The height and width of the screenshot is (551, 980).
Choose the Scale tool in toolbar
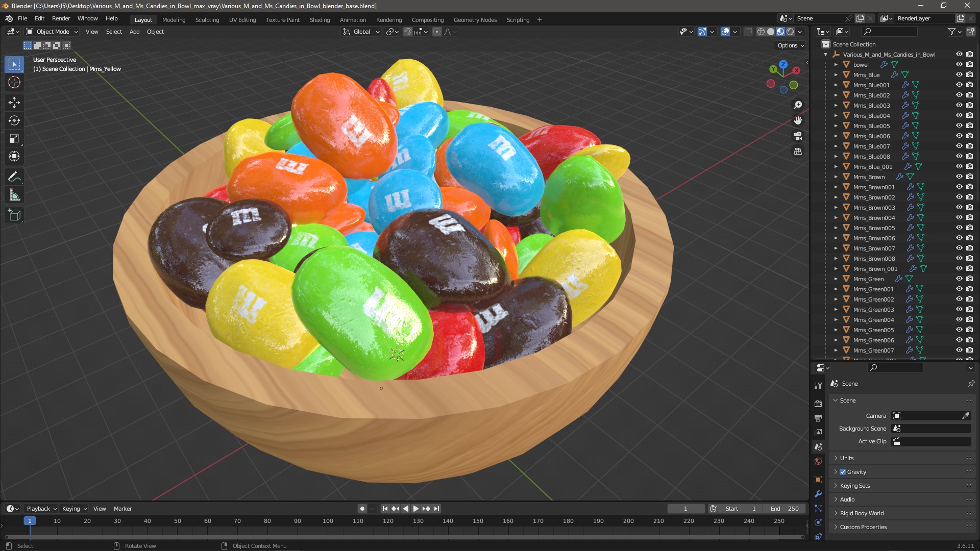pos(14,138)
